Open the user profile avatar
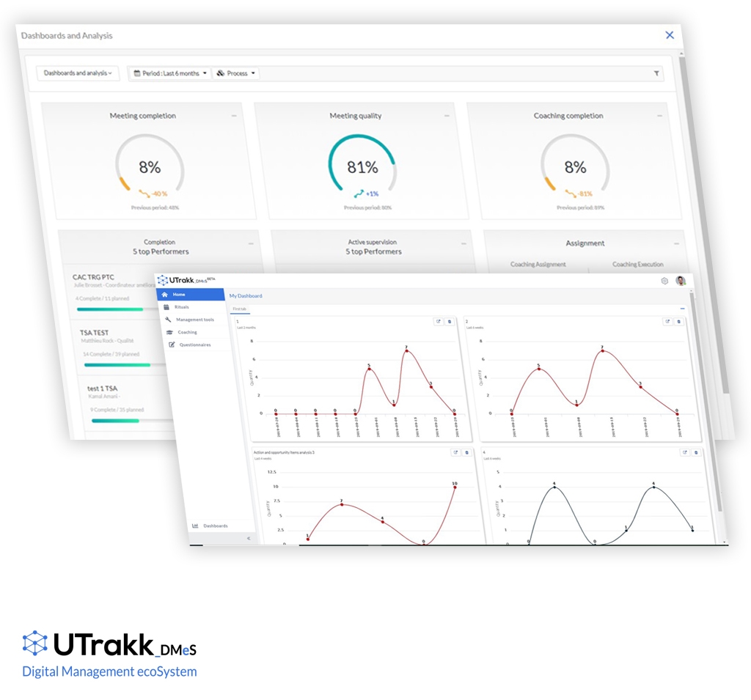 (x=681, y=281)
